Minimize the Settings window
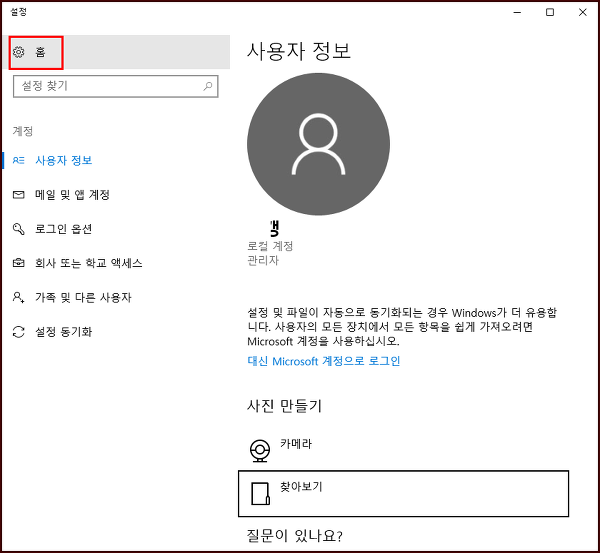The image size is (600, 553). (x=517, y=12)
